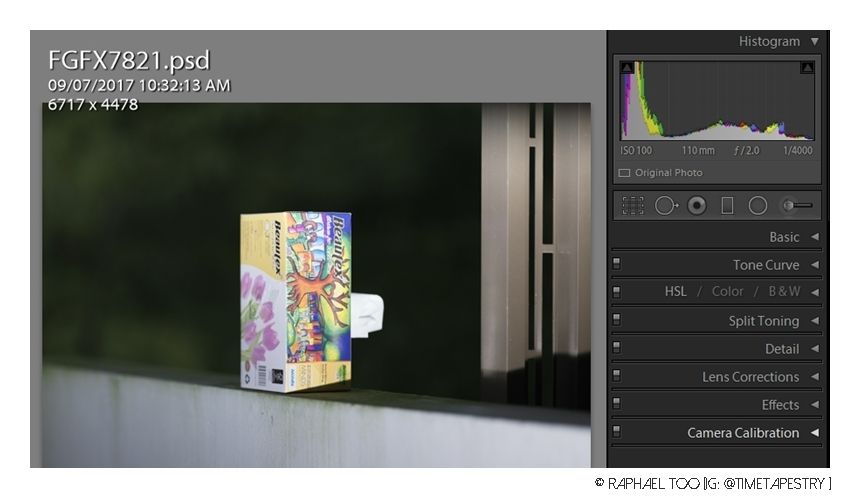Select the Adjustment Brush tool
The width and height of the screenshot is (860, 498).
click(x=797, y=205)
